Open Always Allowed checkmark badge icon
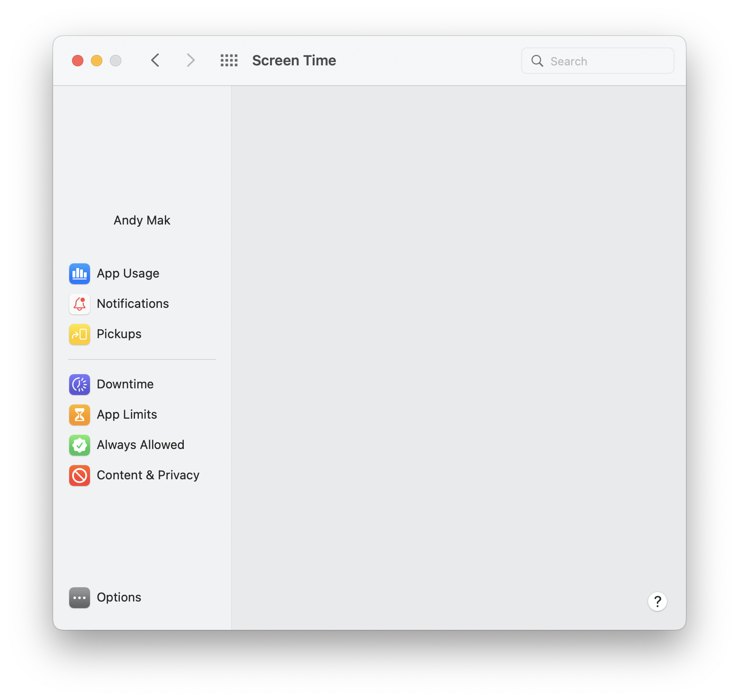 (80, 445)
